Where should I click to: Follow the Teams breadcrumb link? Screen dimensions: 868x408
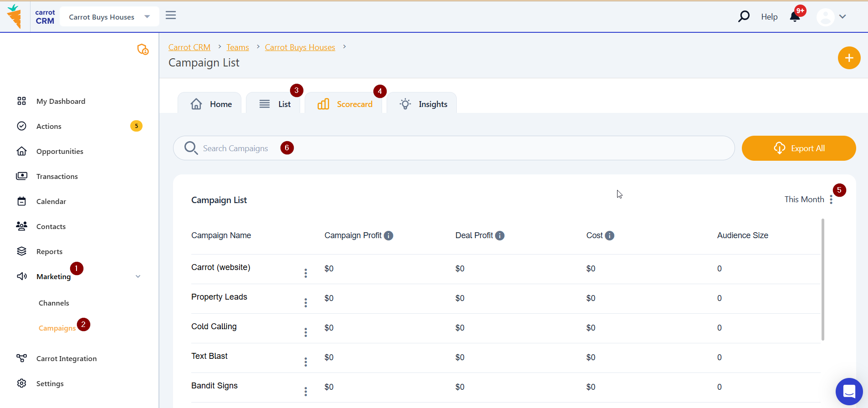pyautogui.click(x=238, y=47)
